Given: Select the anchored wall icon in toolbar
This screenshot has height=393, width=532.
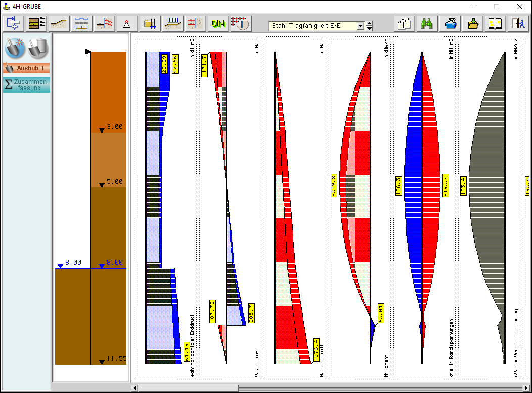Looking at the screenshot, I should point(105,24).
